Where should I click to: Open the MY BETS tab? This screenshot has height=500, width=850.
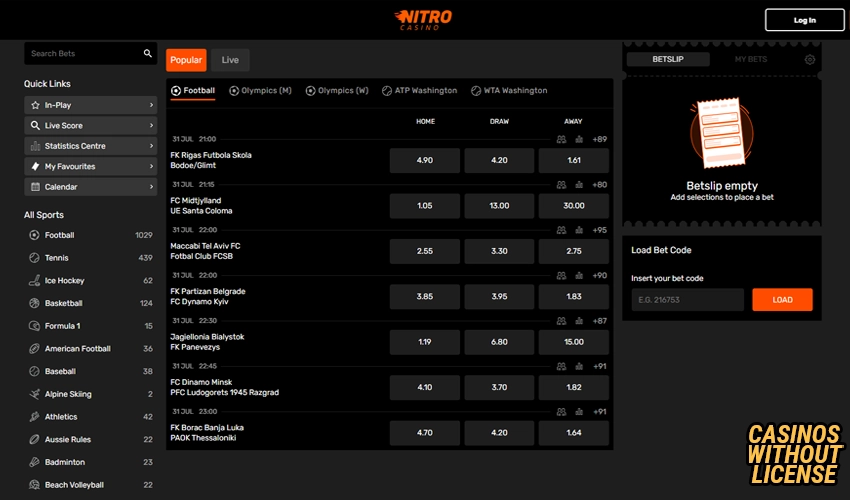point(751,59)
